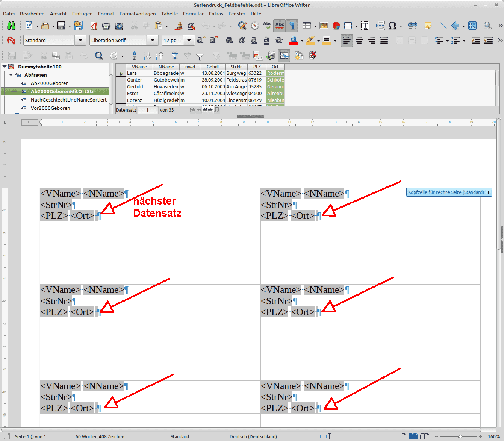
Task: Click Data Source of Current Document icon
Action: click(x=271, y=56)
